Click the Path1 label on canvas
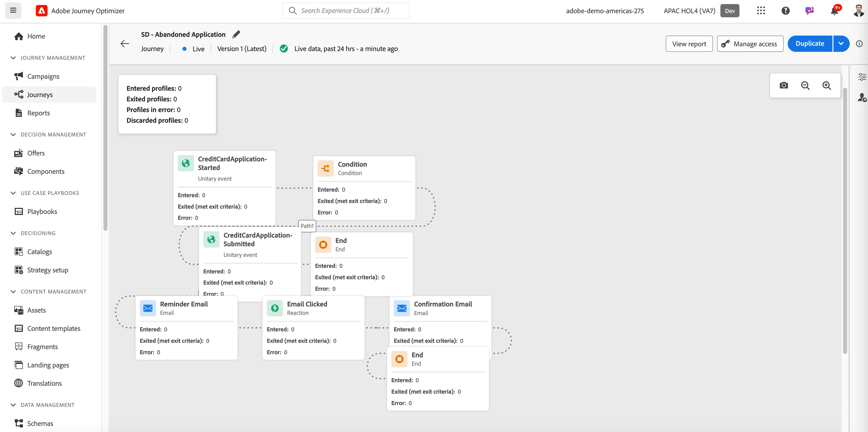868x432 pixels. click(x=307, y=226)
